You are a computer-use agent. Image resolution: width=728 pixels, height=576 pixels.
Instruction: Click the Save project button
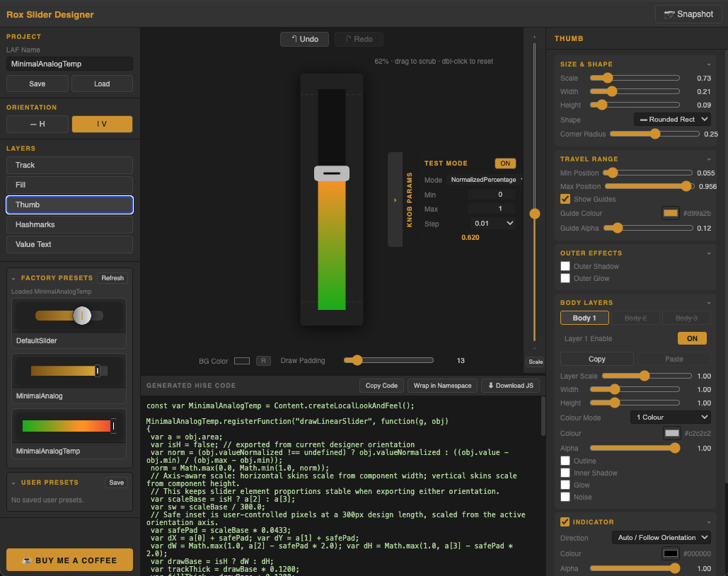(x=37, y=83)
